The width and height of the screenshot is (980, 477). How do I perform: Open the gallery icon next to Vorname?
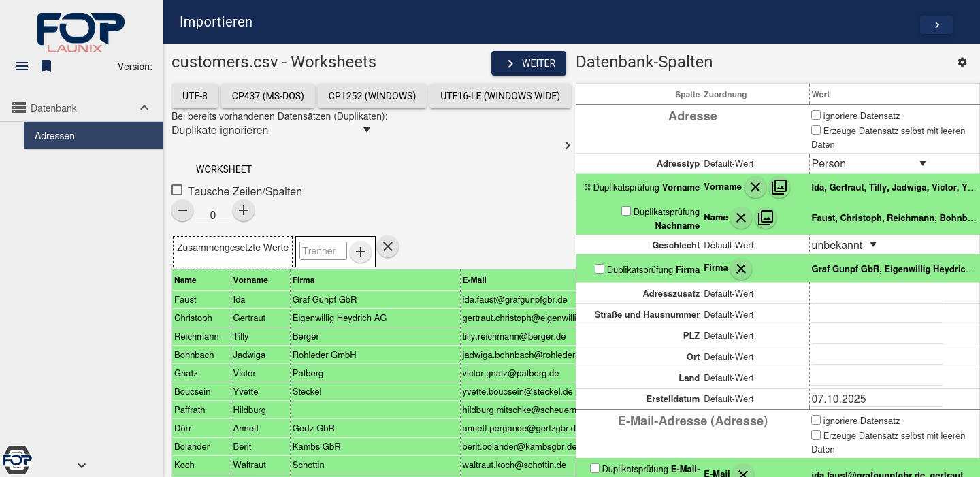pos(779,187)
